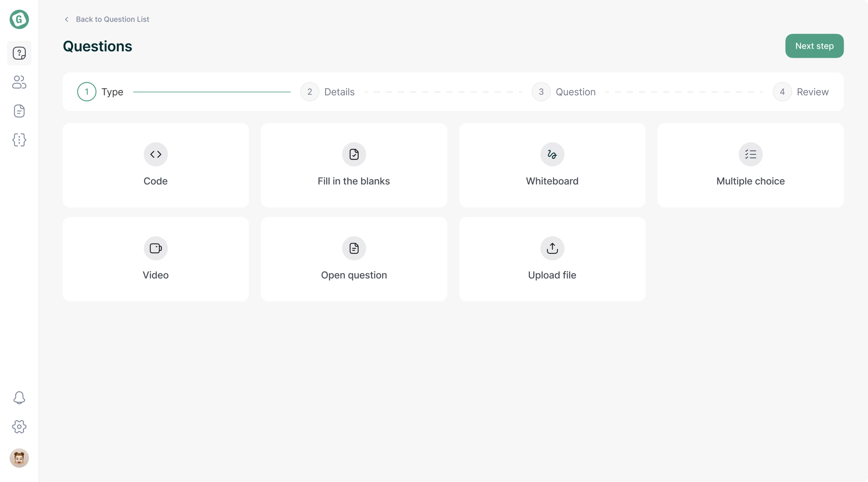868x482 pixels.
Task: Select the Code question type
Action: [155, 165]
